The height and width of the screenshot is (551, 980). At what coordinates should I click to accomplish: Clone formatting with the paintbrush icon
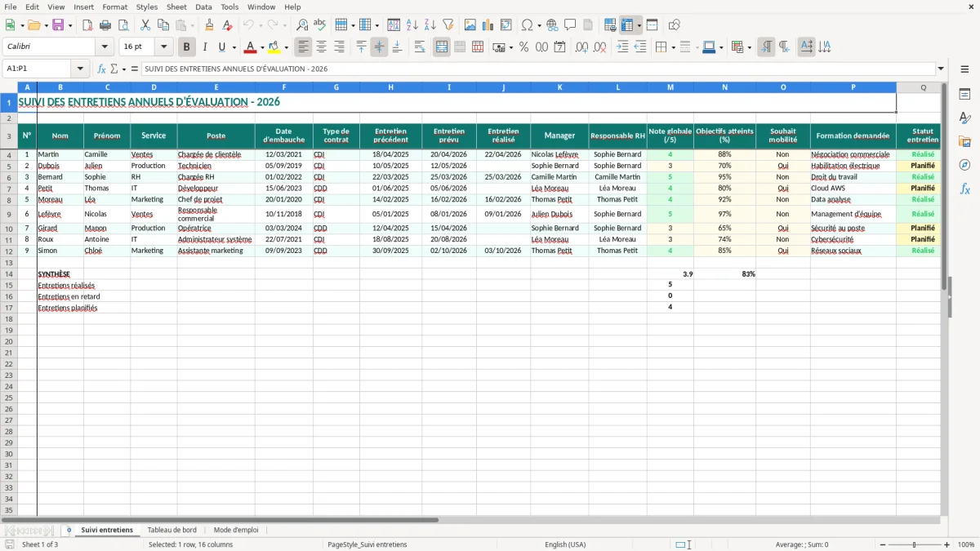pyautogui.click(x=209, y=25)
